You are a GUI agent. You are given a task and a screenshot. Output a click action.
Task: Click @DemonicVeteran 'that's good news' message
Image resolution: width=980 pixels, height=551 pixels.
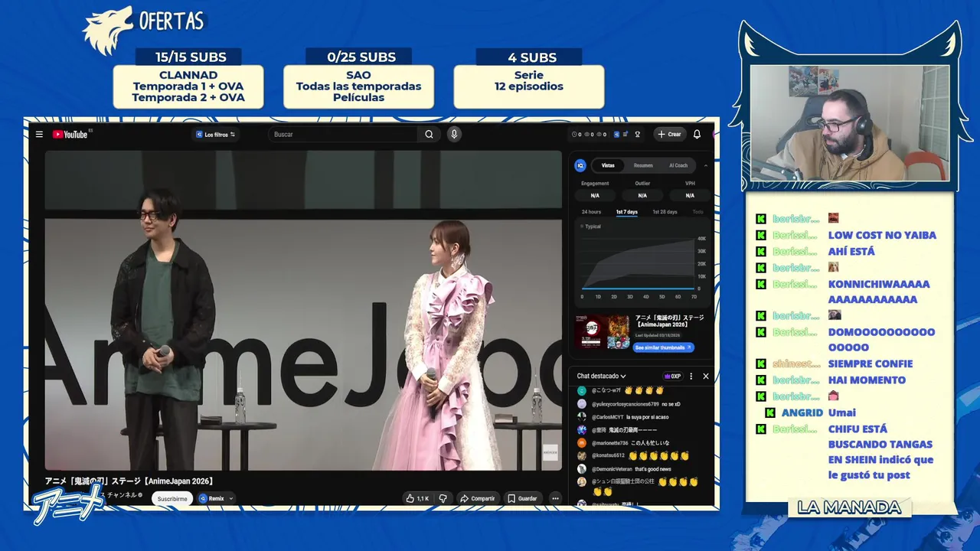(x=625, y=469)
